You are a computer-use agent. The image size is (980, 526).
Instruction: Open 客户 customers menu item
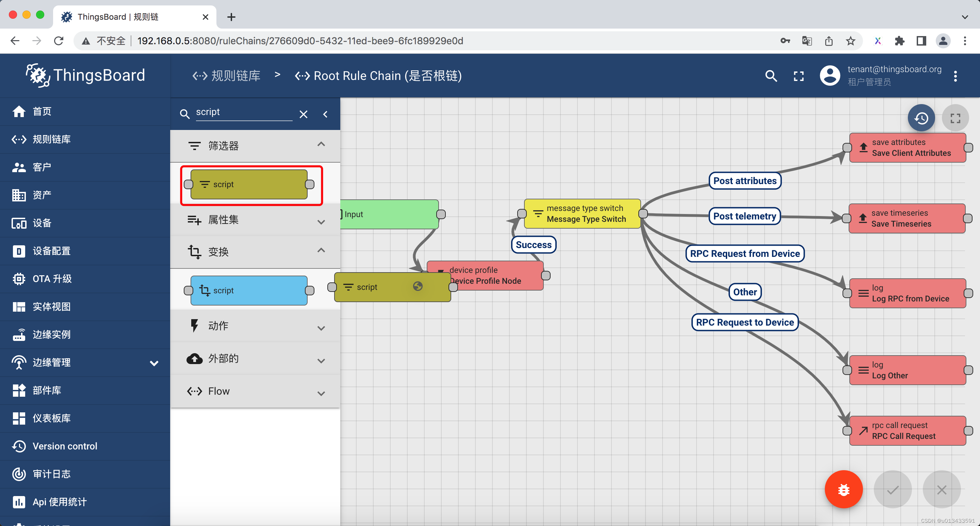[85, 167]
